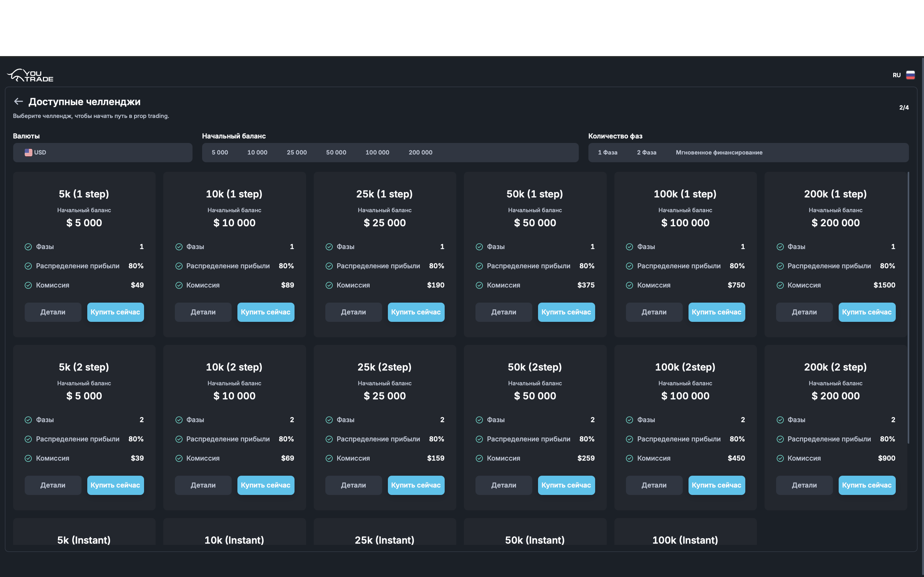The image size is (924, 577).
Task: Filter by 1 Фаза challenges
Action: click(x=607, y=153)
